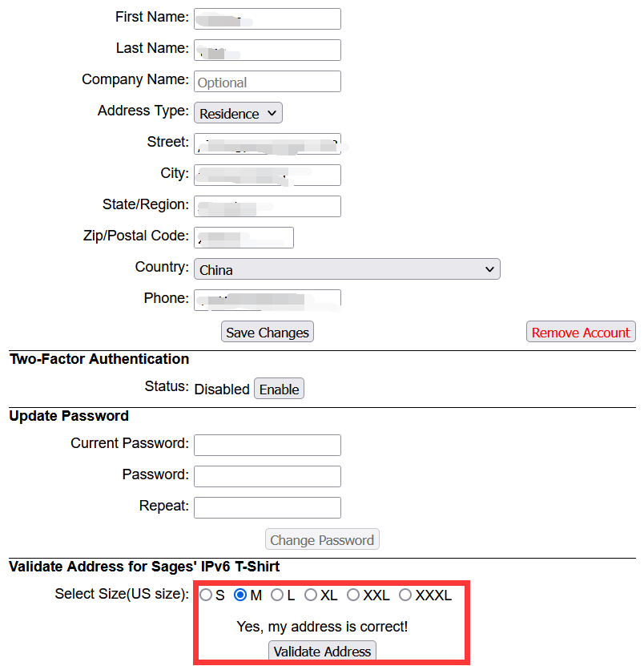
Task: Focus the Street address field
Action: pyautogui.click(x=267, y=143)
